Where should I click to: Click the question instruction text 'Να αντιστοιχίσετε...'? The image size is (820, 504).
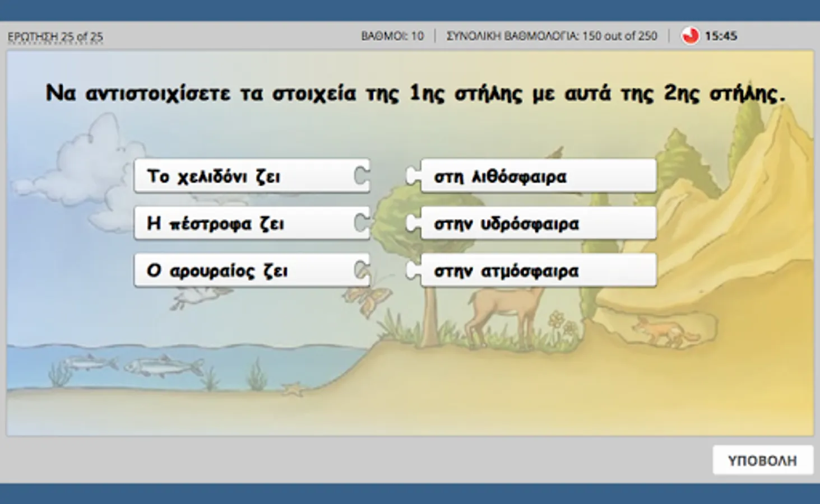415,93
